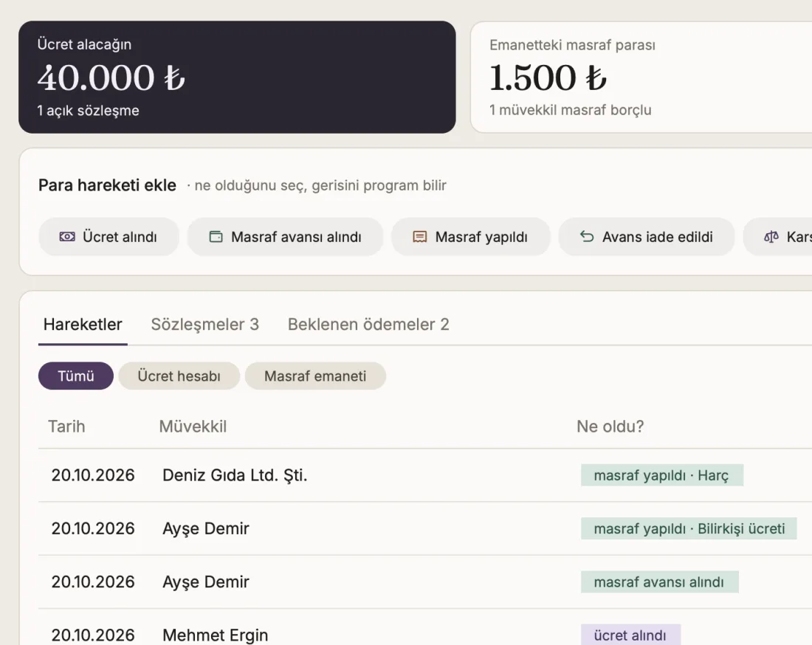
Task: Click the Müvekkil column header
Action: tap(193, 427)
